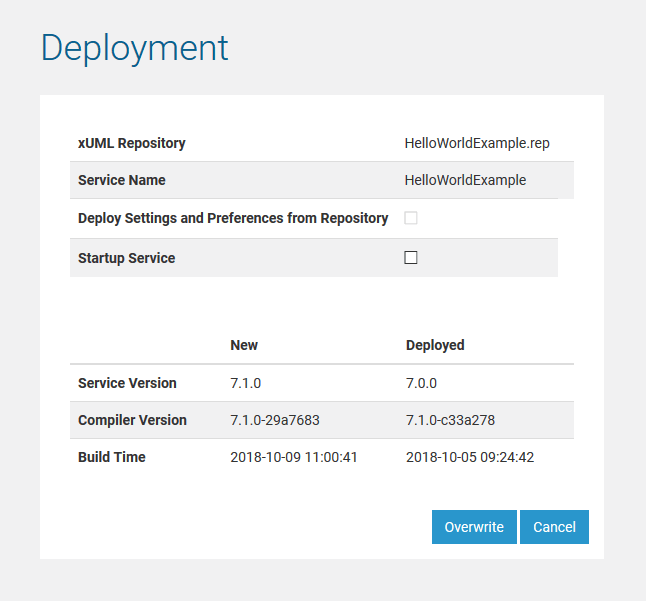Cancel the deployment dialog
The height and width of the screenshot is (601, 646).
coord(554,527)
